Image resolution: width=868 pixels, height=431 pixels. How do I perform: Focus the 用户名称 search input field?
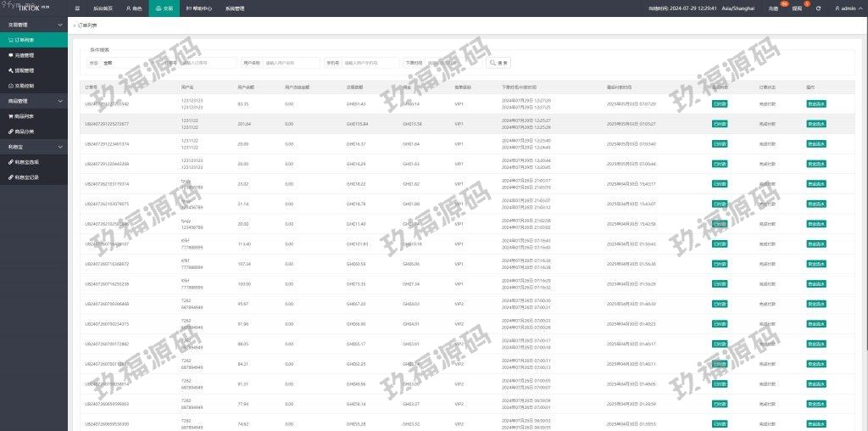click(291, 63)
